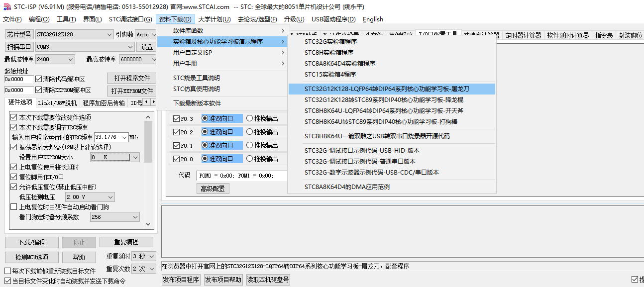644x287 pixels.
Task: Select 推挽输出 for P0.3
Action: [250, 118]
